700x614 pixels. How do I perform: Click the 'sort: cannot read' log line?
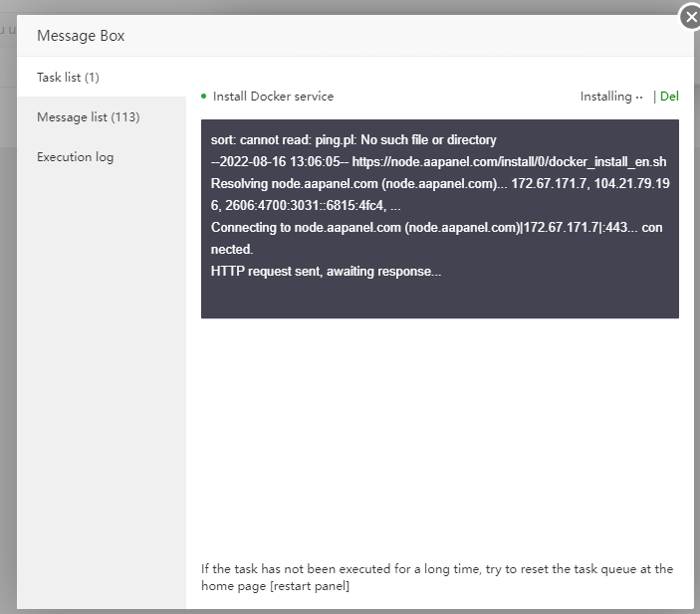pyautogui.click(x=353, y=140)
